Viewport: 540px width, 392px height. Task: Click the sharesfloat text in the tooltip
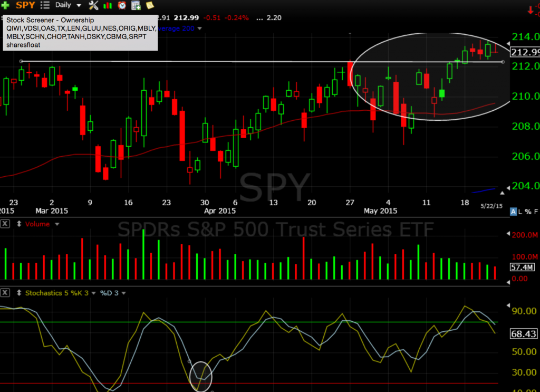click(x=23, y=45)
